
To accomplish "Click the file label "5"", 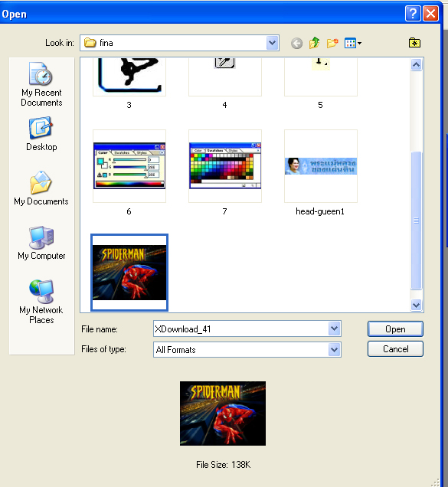I will pyautogui.click(x=320, y=105).
